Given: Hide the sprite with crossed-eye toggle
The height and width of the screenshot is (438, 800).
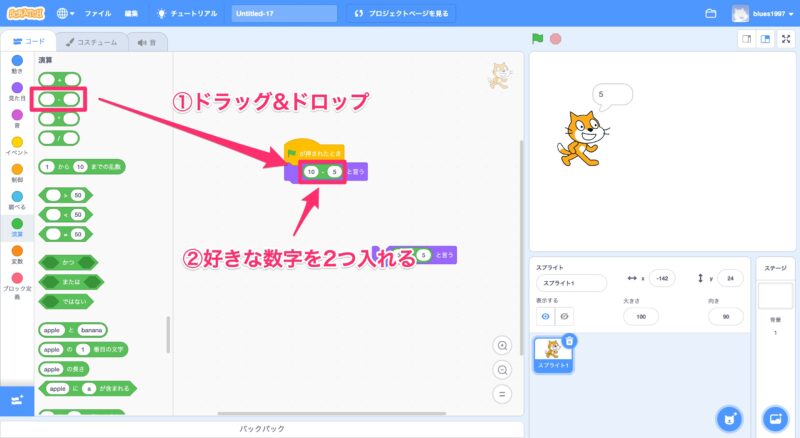Looking at the screenshot, I should [564, 316].
